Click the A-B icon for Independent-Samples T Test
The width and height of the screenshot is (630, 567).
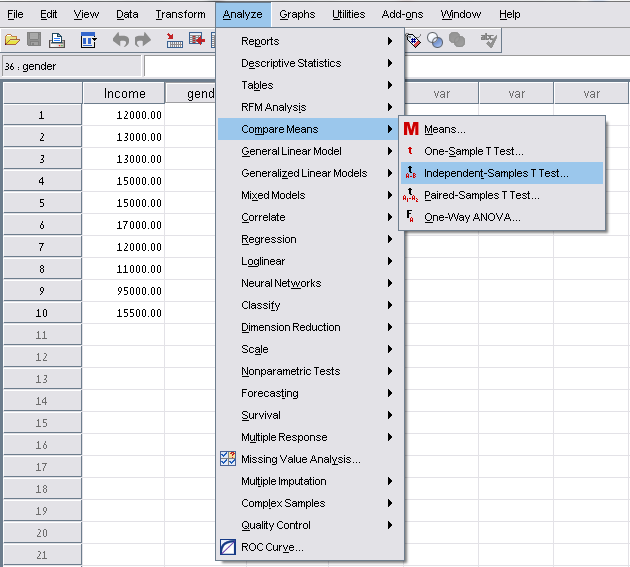coord(411,172)
